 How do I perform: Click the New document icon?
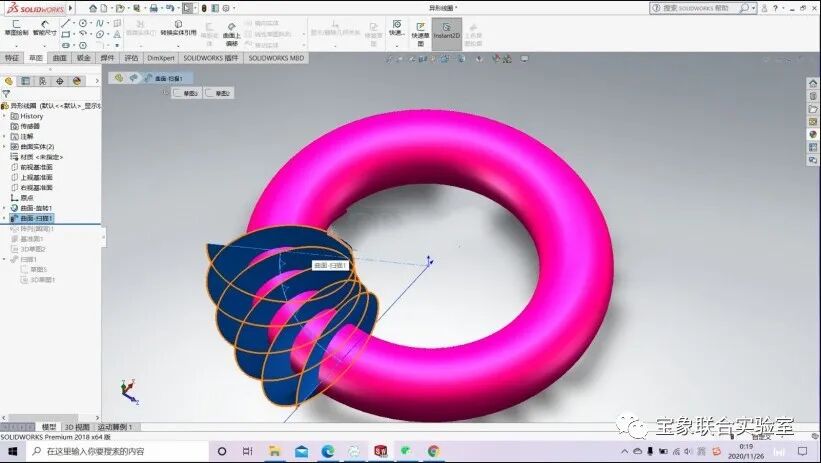point(104,8)
